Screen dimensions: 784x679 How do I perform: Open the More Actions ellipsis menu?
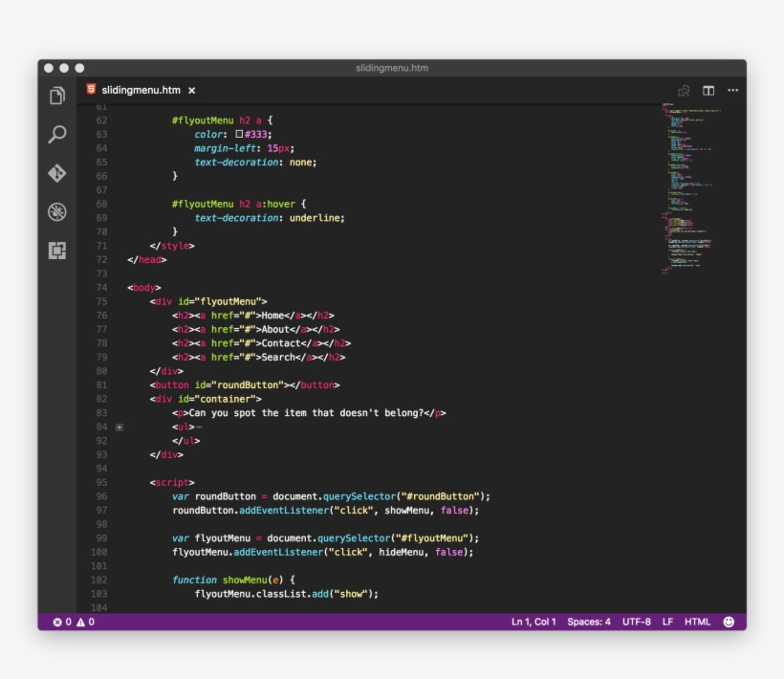(x=732, y=89)
